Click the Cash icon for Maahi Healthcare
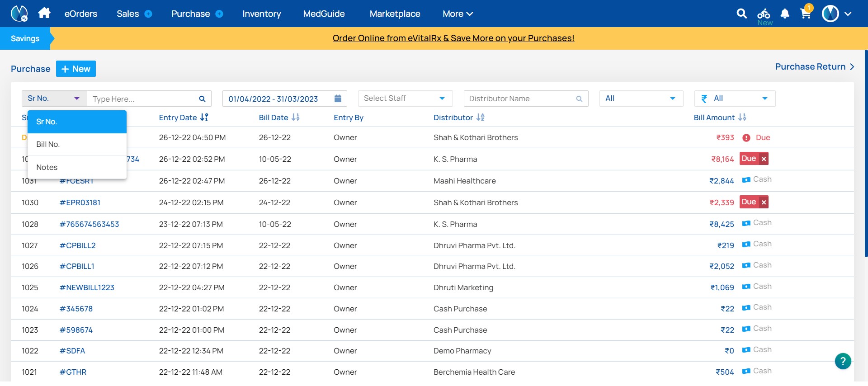Screen dimensions: 868x386 (746, 180)
